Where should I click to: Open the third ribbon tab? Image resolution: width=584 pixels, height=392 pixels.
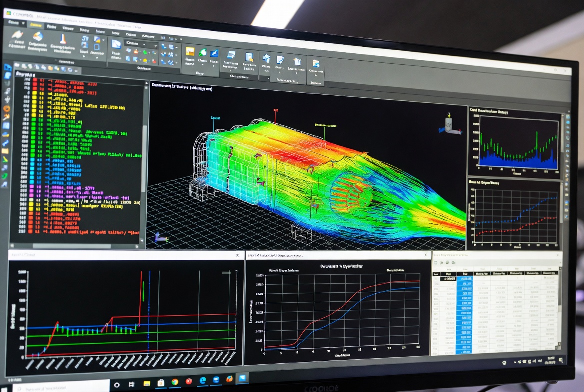click(x=52, y=27)
